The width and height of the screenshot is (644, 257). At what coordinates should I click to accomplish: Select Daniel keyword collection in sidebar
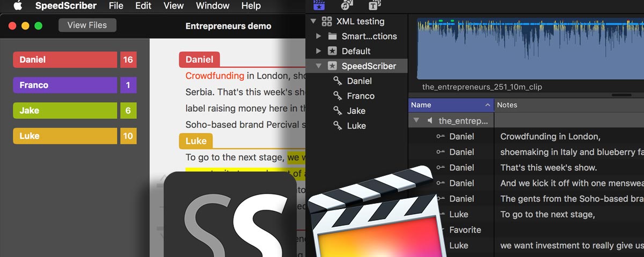click(360, 81)
